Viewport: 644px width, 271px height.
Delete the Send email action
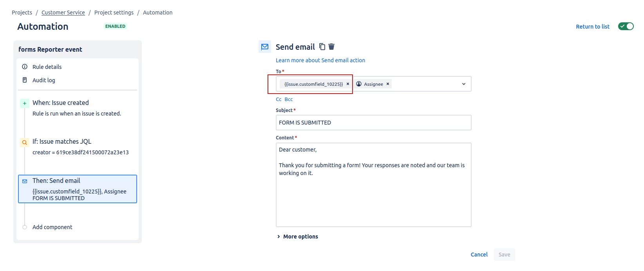pyautogui.click(x=331, y=47)
